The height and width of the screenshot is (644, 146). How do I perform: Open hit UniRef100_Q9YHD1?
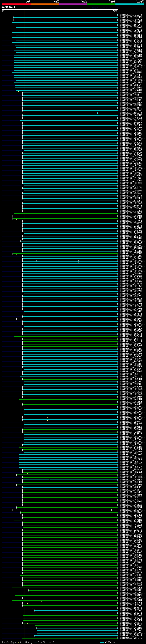[131, 274]
